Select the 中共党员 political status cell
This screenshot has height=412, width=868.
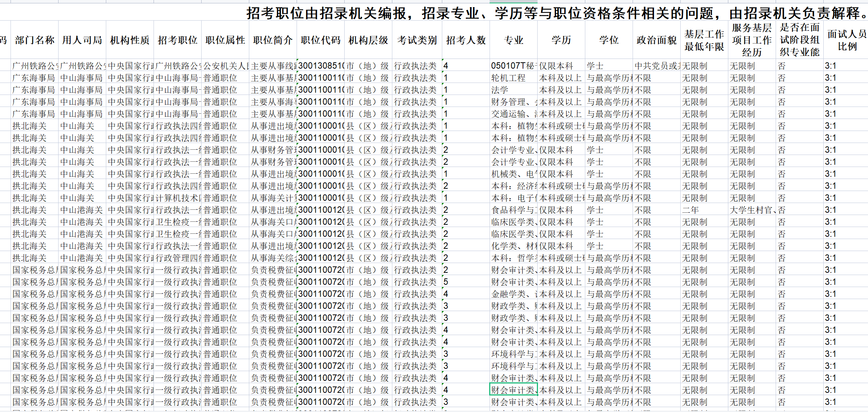pos(656,66)
